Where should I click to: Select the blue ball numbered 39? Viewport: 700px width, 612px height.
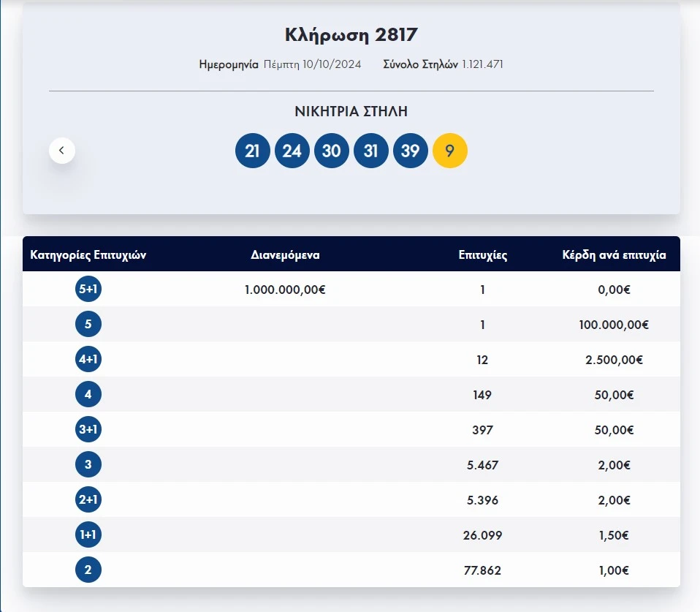411,151
